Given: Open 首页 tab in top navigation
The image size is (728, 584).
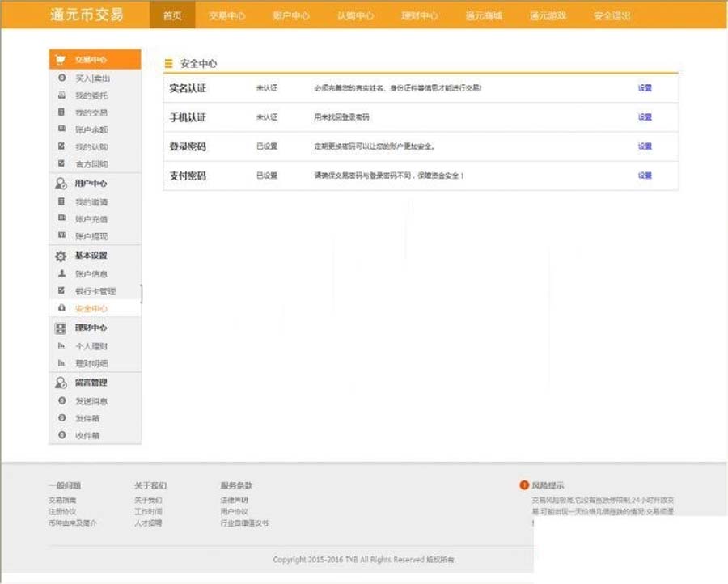Looking at the screenshot, I should [172, 15].
